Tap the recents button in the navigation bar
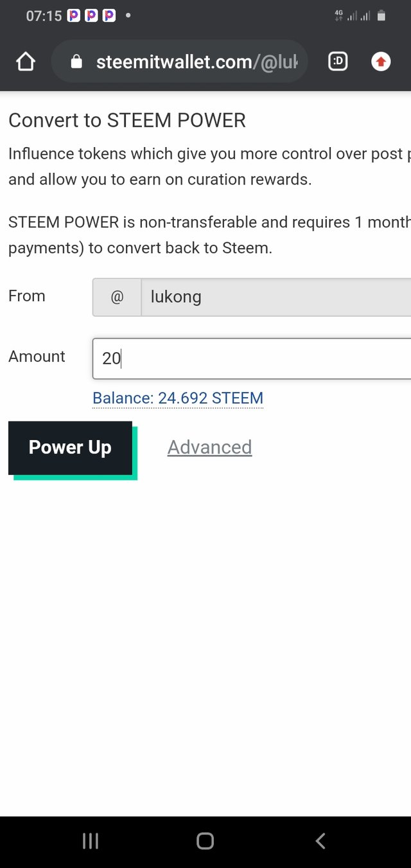This screenshot has height=868, width=411. (x=90, y=840)
